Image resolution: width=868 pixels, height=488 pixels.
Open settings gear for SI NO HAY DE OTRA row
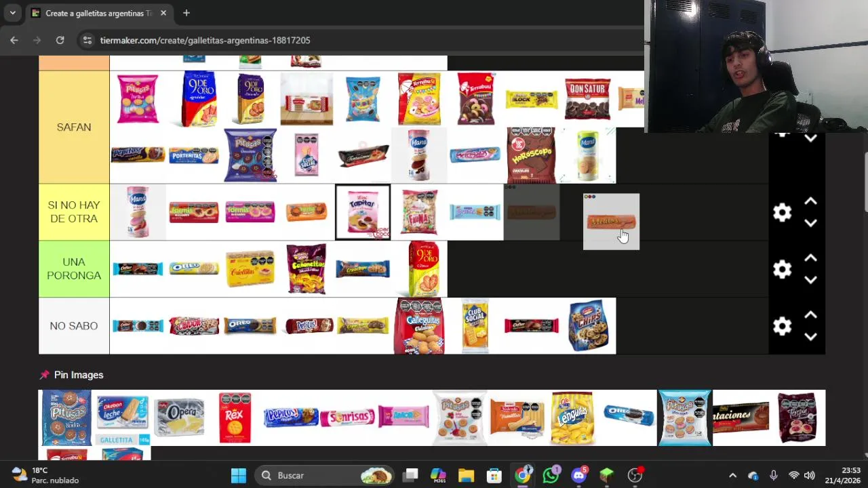782,212
